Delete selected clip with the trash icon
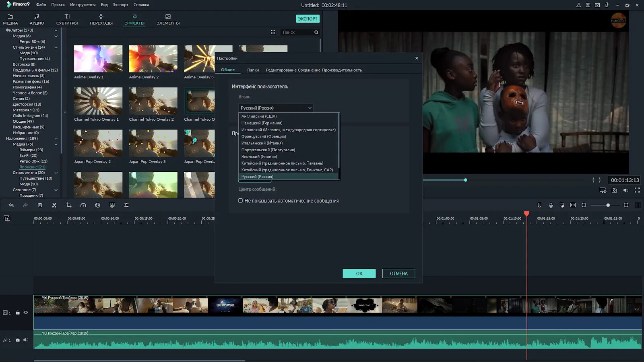The width and height of the screenshot is (644, 362). pos(40,205)
